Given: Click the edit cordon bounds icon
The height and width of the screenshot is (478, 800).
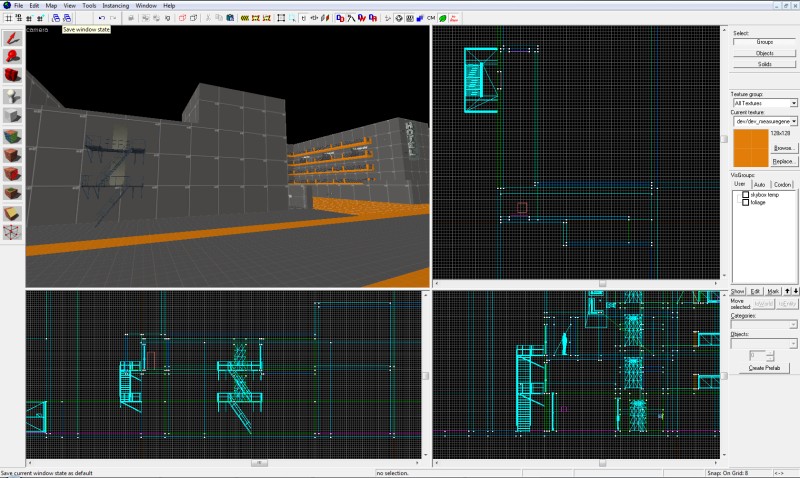Looking at the screenshot, I should 256,18.
